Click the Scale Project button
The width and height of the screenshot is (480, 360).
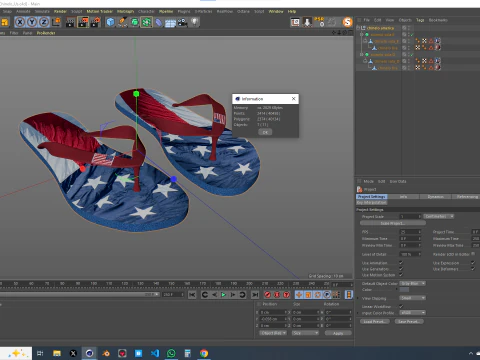tap(393, 223)
